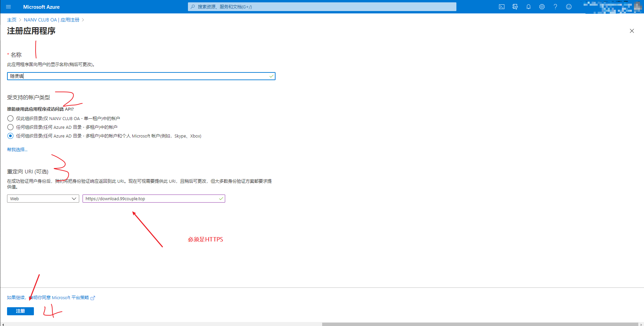This screenshot has height=326, width=644.
Task: Open the directory and subscription filter icon
Action: [515, 7]
